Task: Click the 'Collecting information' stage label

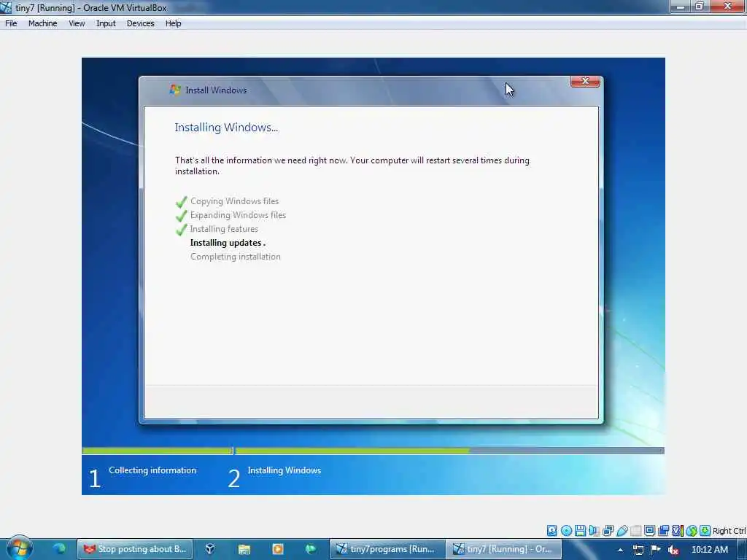Action: tap(152, 470)
